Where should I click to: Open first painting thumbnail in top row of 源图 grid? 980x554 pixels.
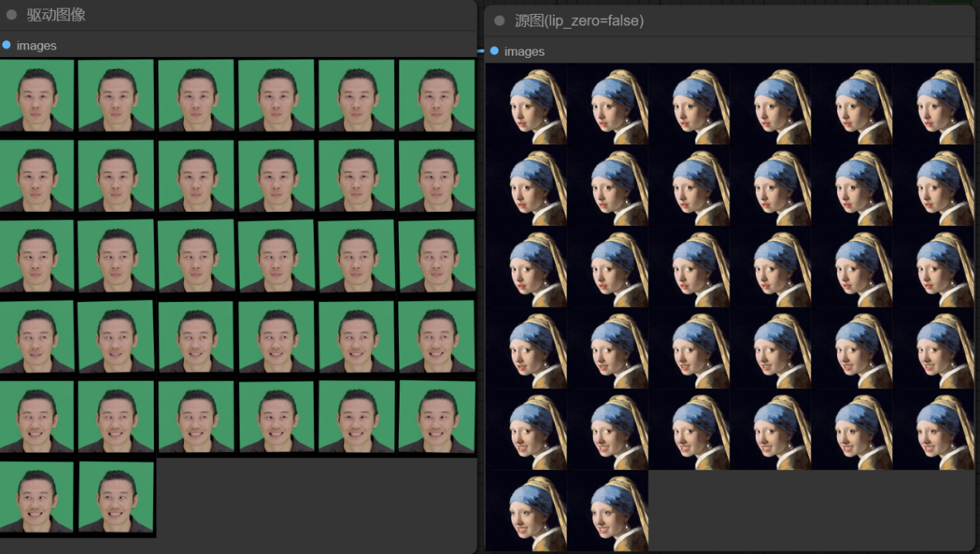(526, 104)
